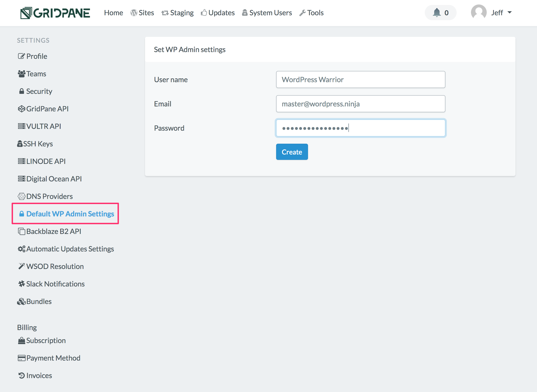Image resolution: width=537 pixels, height=392 pixels.
Task: Click the Backblaze B2 API copy icon
Action: 21,231
